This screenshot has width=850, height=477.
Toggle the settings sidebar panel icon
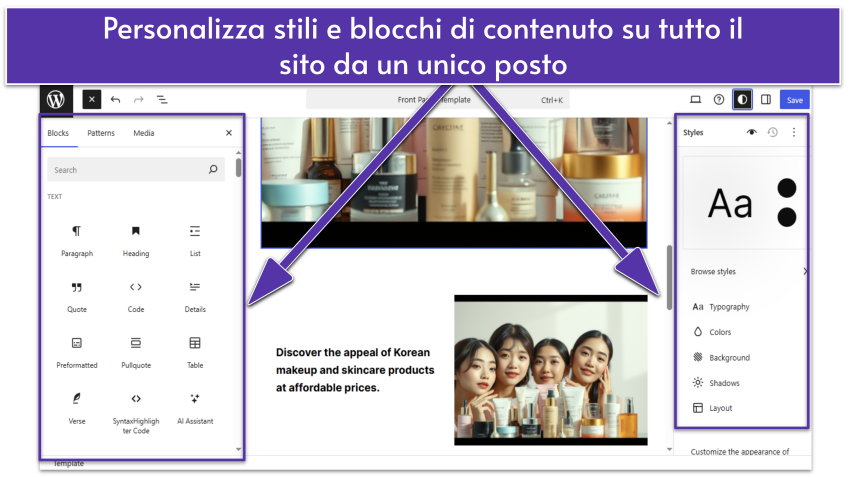click(x=766, y=100)
